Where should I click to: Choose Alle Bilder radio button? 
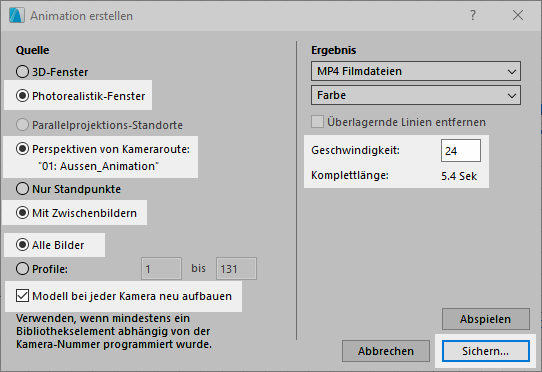22,245
